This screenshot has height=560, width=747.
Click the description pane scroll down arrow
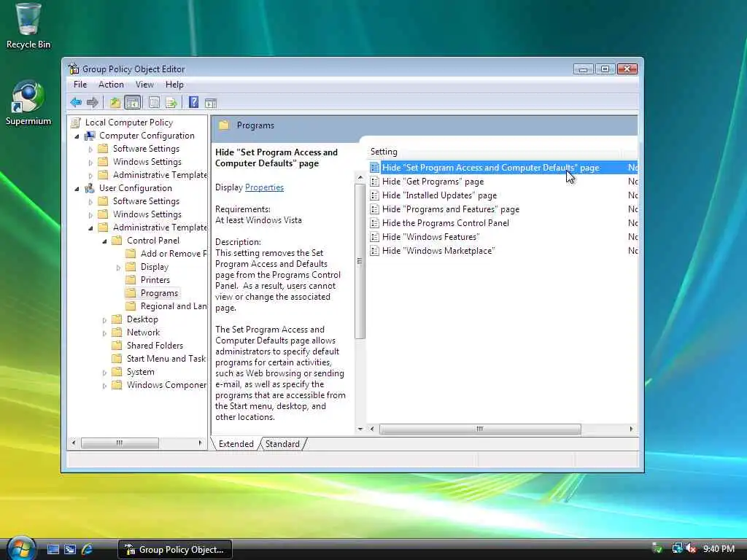tap(360, 429)
